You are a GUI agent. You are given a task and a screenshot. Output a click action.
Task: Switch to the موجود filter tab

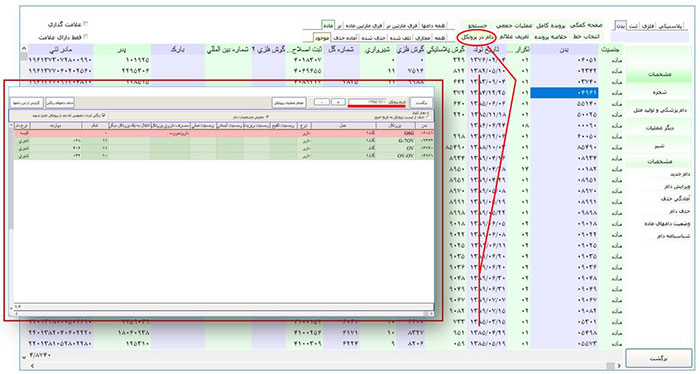[321, 37]
